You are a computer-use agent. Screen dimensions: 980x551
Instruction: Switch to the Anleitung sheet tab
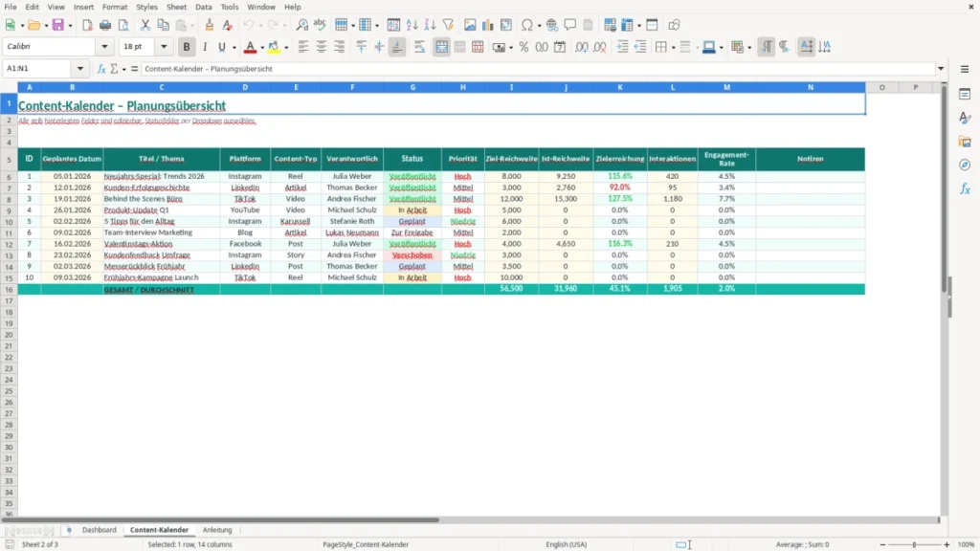(217, 530)
